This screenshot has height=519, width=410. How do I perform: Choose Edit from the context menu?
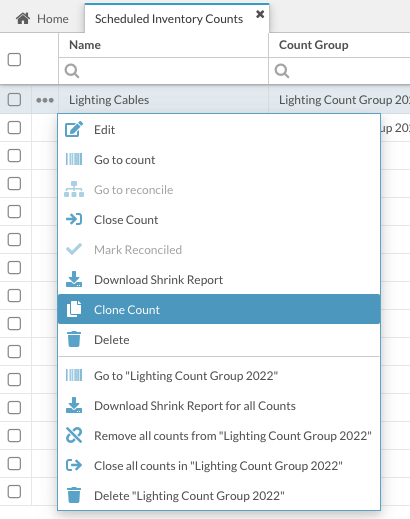click(x=219, y=130)
